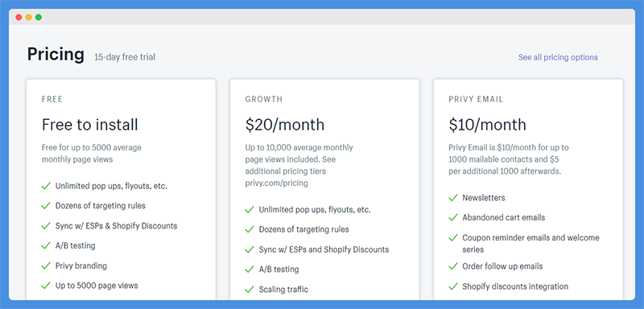This screenshot has height=309, width=644.
Task: Select the FREE plan label
Action: click(x=52, y=99)
